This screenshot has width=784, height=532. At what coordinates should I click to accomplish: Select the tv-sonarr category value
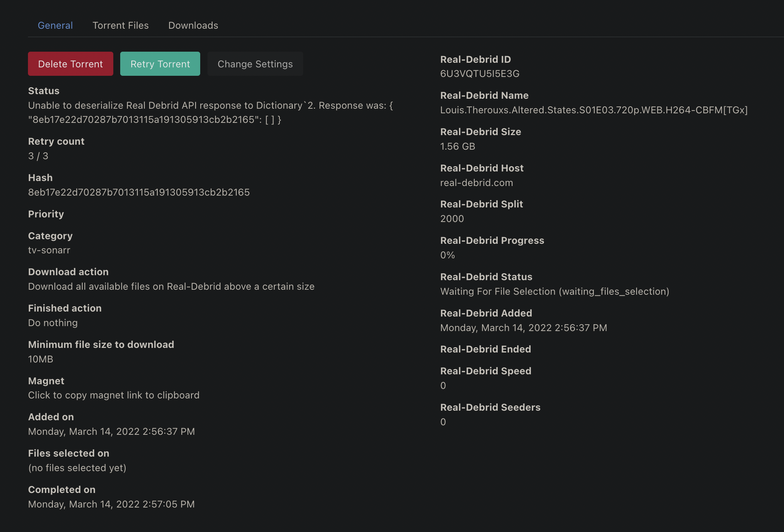click(x=49, y=250)
